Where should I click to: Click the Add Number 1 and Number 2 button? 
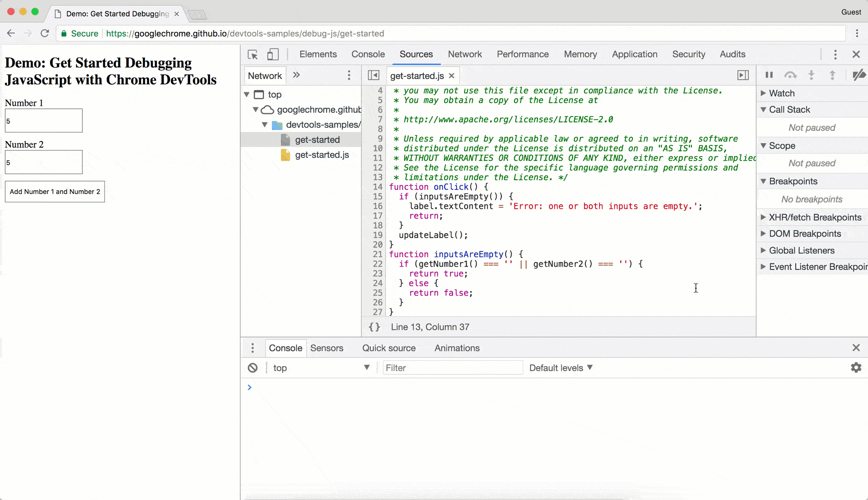click(55, 191)
